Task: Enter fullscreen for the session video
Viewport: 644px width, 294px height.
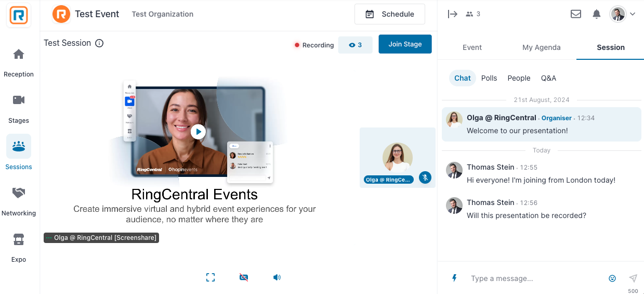Action: point(211,277)
